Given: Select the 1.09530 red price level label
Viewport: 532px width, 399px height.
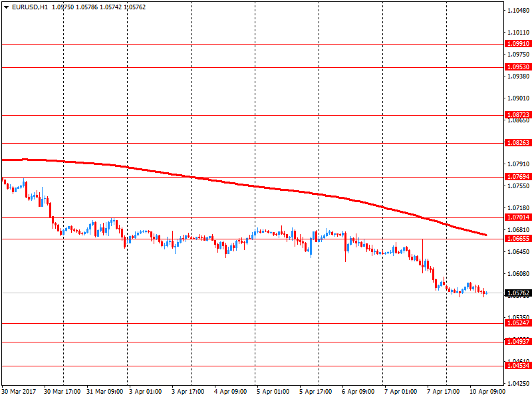Looking at the screenshot, I should coord(518,67).
